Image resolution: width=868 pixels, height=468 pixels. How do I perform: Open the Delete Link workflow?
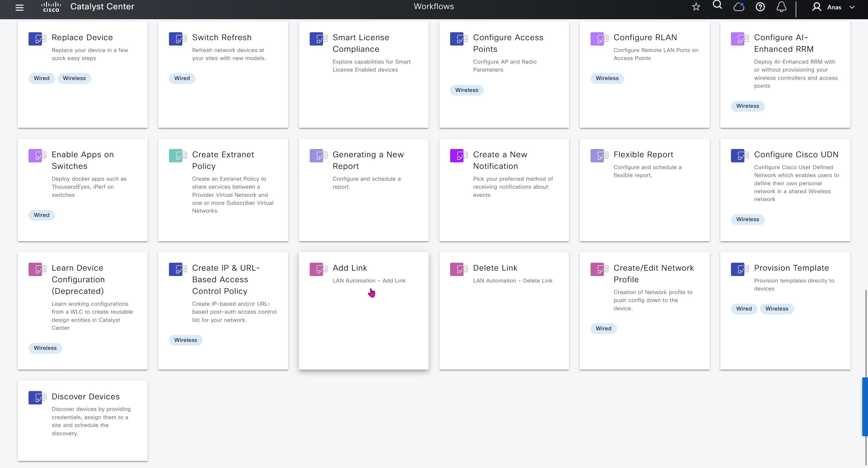coord(495,268)
